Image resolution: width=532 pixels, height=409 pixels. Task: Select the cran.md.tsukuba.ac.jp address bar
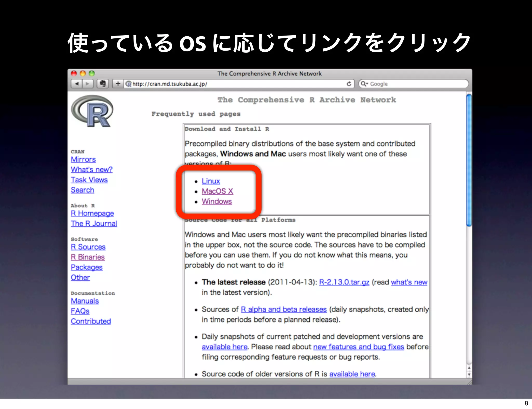click(239, 84)
